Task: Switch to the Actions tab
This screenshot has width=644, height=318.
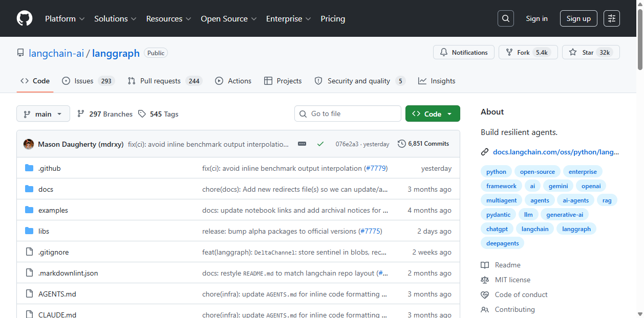Action: click(x=233, y=81)
